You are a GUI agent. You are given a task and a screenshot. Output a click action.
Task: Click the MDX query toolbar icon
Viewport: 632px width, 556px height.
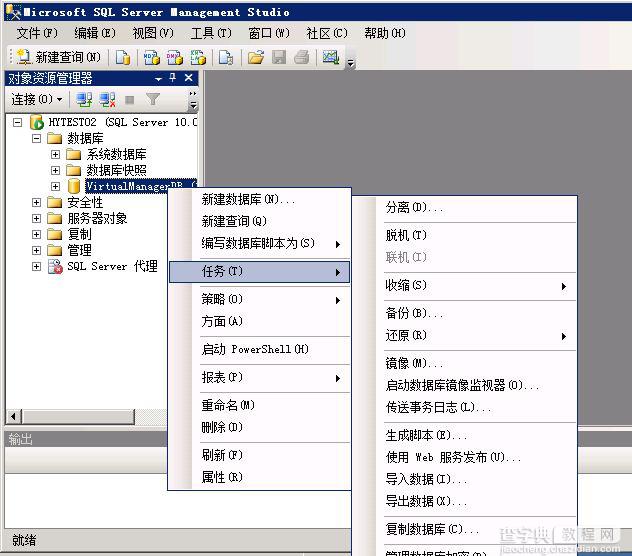tap(152, 57)
